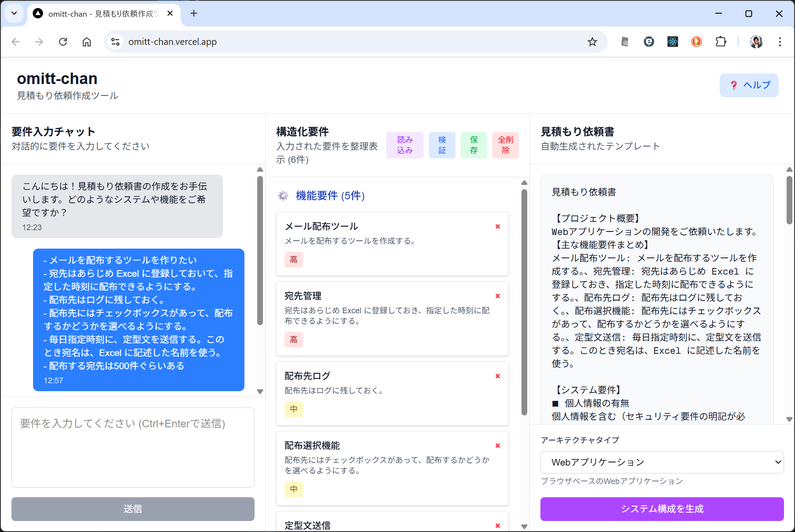Open the ヘルプ help button

pyautogui.click(x=749, y=85)
